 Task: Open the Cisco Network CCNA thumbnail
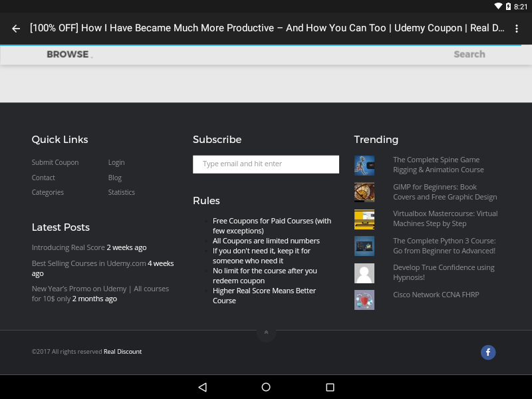click(364, 300)
